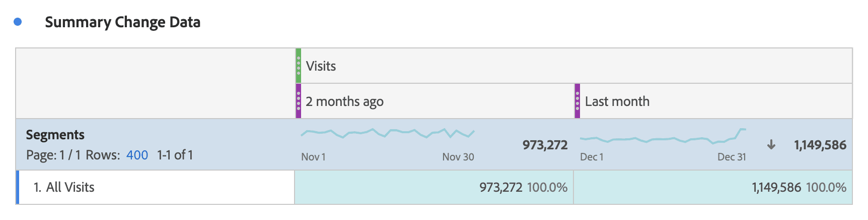Click the 1,149,586 column total
Viewport: 868px width, 220px height.
click(820, 145)
